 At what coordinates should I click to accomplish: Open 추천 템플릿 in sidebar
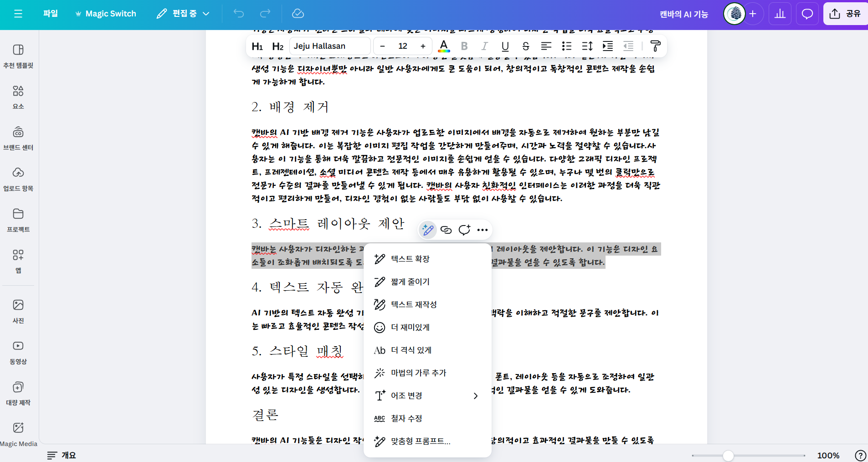(x=18, y=56)
